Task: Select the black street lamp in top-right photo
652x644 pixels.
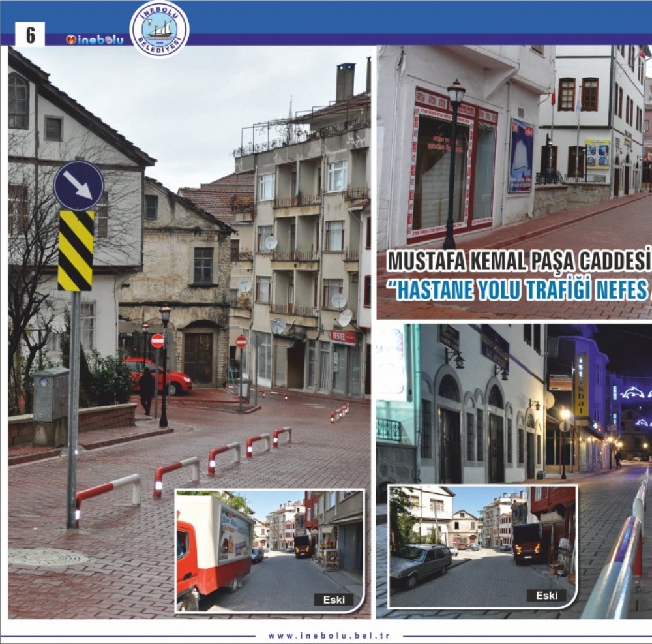Action: 454,163
